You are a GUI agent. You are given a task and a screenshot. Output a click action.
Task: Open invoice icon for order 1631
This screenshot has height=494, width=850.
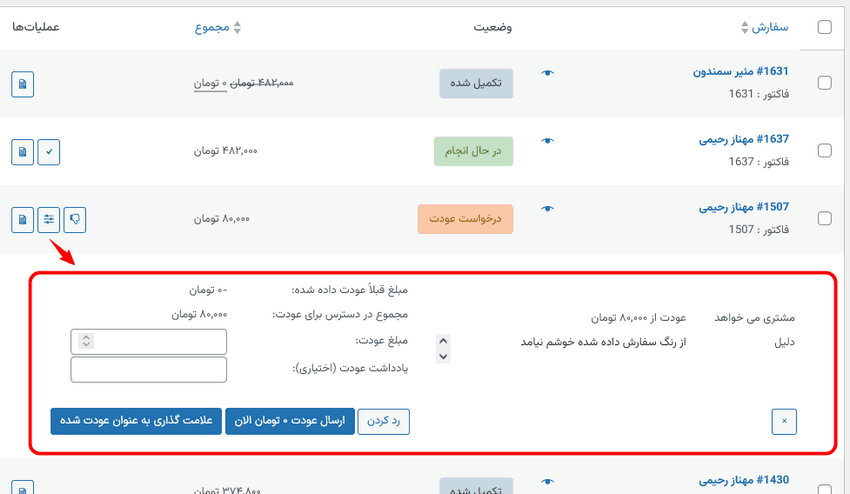[22, 84]
